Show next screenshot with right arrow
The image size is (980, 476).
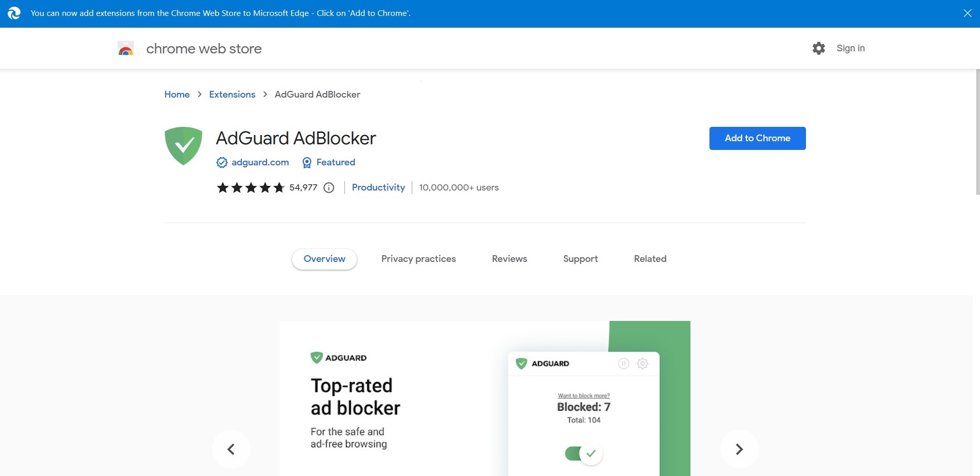tap(739, 449)
